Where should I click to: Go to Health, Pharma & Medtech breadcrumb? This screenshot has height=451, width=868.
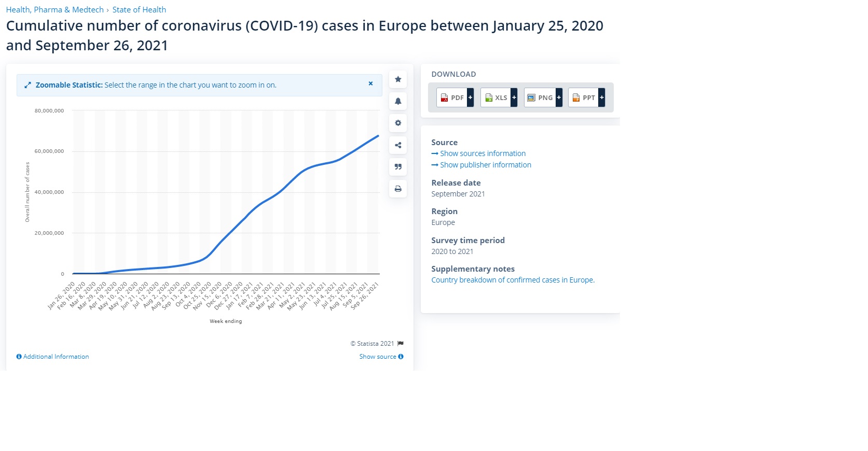coord(54,10)
